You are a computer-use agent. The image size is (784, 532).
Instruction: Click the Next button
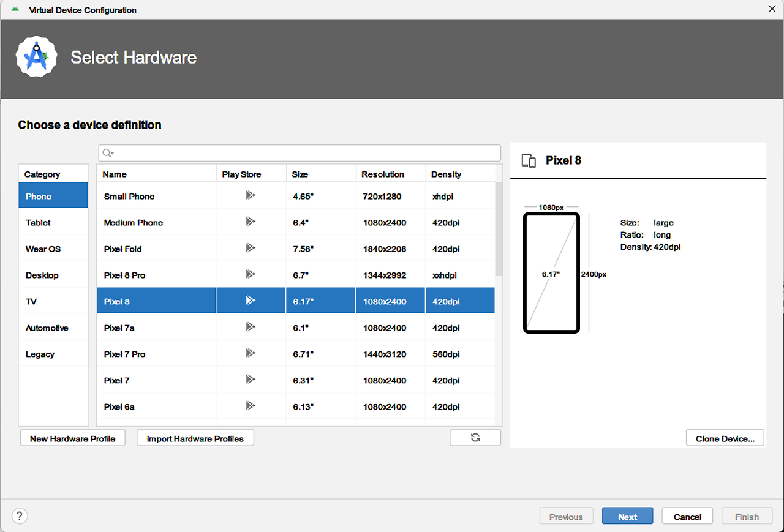pos(627,516)
